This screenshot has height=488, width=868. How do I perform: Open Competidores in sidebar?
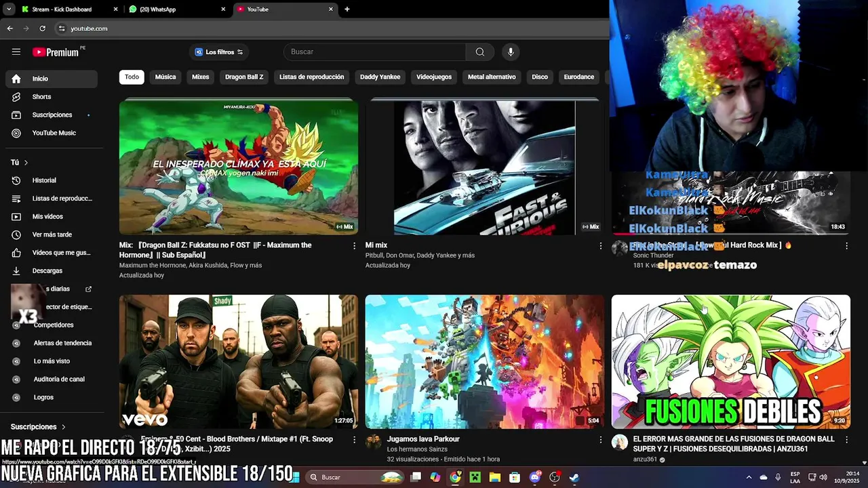52,325
